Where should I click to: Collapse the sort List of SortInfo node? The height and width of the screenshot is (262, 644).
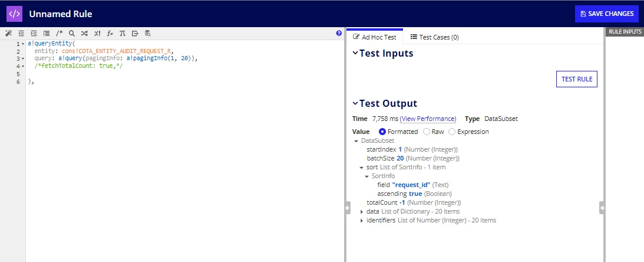coord(361,168)
